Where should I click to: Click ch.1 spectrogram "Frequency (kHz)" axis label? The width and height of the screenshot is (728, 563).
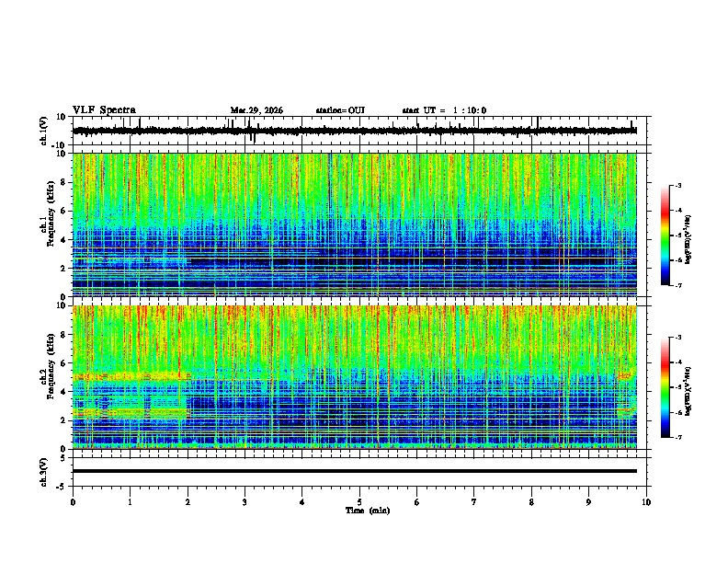click(51, 214)
